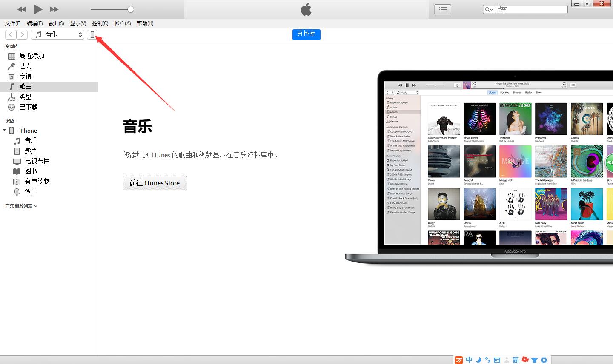Click the 艺人 microphone icon

click(x=11, y=66)
